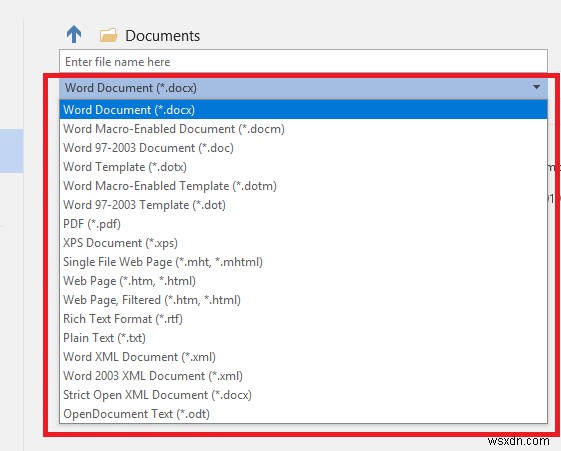Image resolution: width=561 pixels, height=451 pixels.
Task: Choose Web Page (*.htm, *.html)
Action: 303,280
